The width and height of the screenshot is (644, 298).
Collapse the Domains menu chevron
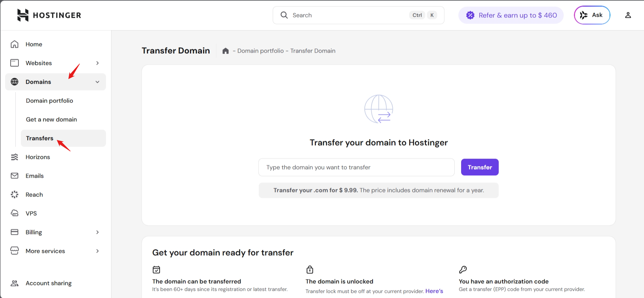click(x=97, y=82)
